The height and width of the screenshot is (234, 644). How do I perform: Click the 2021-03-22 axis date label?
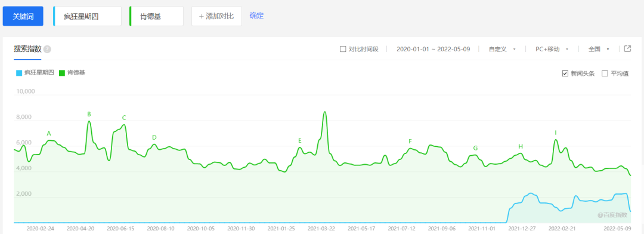tap(321, 228)
